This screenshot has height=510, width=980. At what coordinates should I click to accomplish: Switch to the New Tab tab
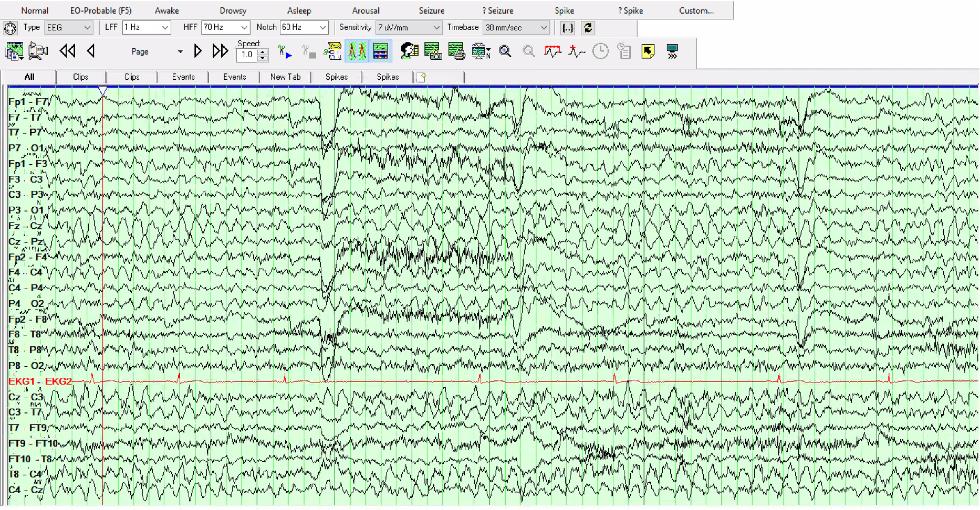pos(285,77)
